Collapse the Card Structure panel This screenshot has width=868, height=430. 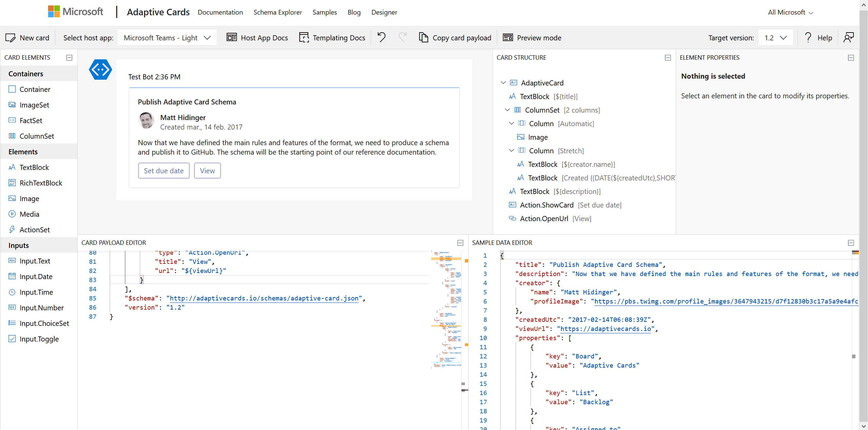tap(668, 58)
